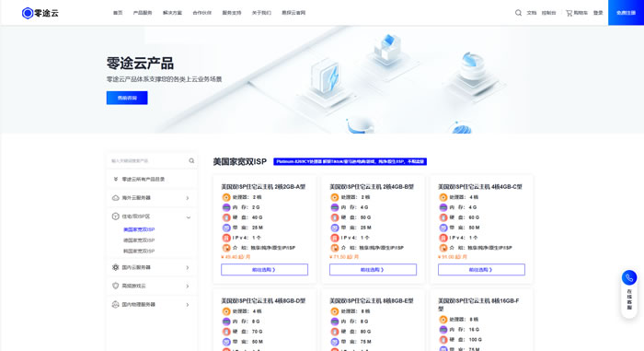Viewport: 644px width, 351px height.
Task: Select 德国家宽双ISP in the sidebar
Action: (139, 240)
